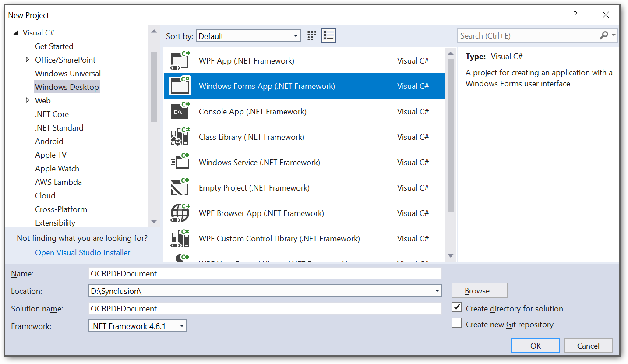Open the dialog Help question mark
Screen dimensions: 628x364
pyautogui.click(x=575, y=15)
